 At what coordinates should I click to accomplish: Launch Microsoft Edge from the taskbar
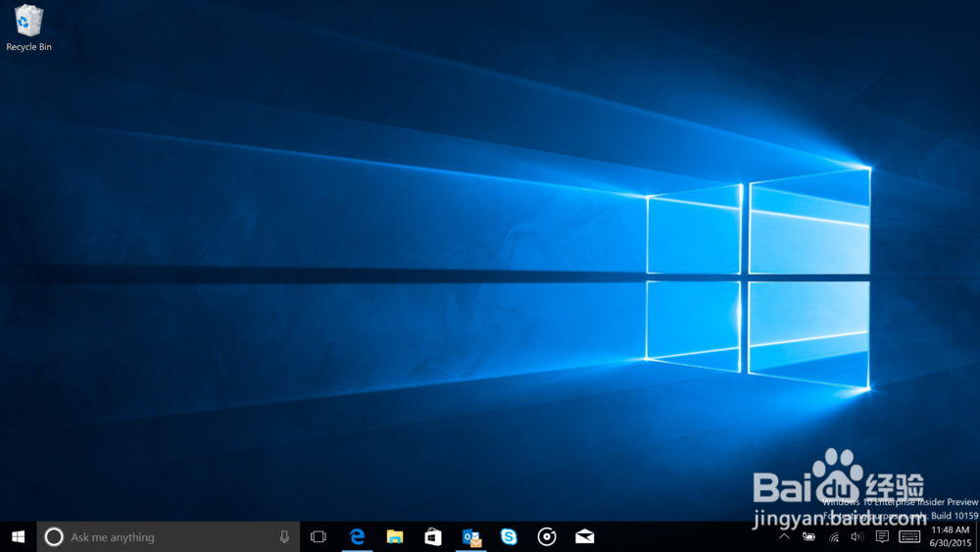(x=357, y=537)
